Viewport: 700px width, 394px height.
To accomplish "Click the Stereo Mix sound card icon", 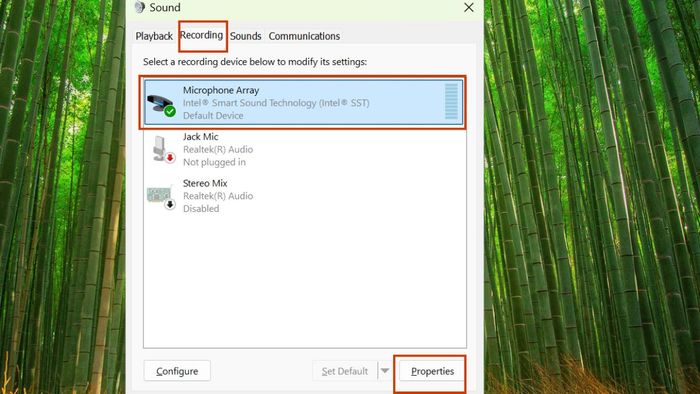I will tap(161, 197).
